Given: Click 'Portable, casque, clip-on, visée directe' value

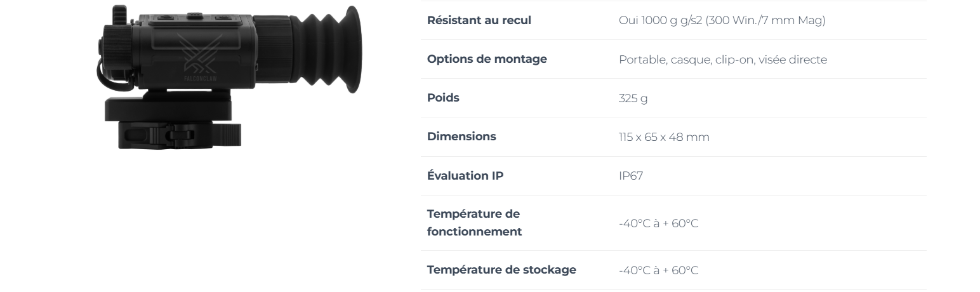Looking at the screenshot, I should pyautogui.click(x=723, y=60).
